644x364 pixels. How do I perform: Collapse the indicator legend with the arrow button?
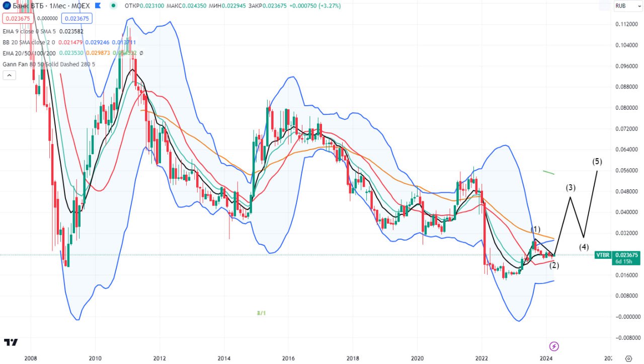point(9,76)
